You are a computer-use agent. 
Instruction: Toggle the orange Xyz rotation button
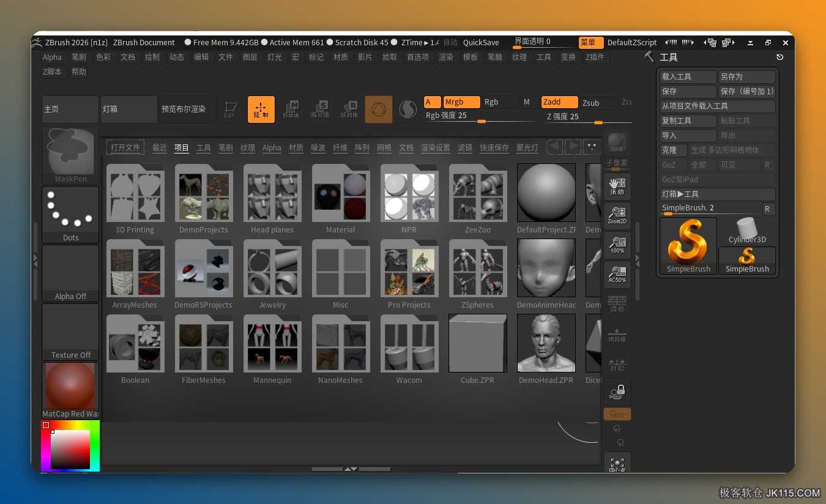coord(617,414)
